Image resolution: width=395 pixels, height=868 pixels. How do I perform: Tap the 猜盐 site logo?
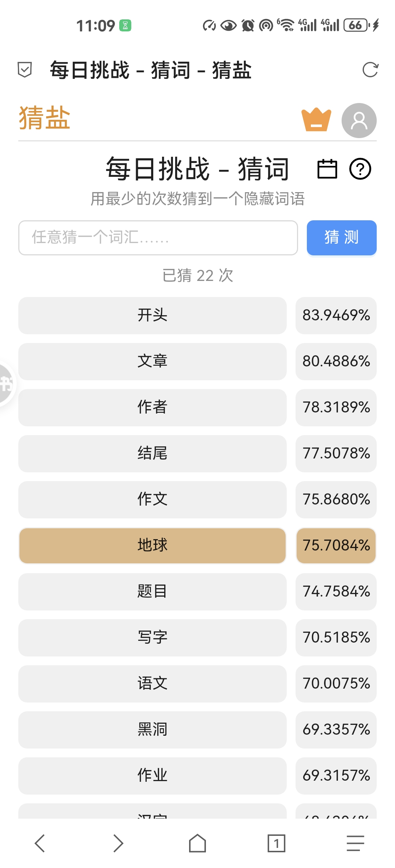pos(44,118)
